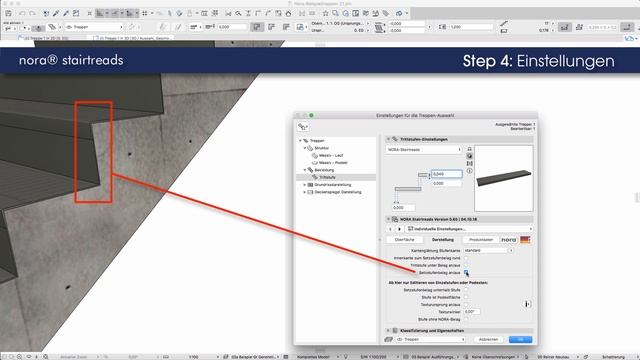Switch to Produktdaten tab
The height and width of the screenshot is (360, 640).
[480, 240]
